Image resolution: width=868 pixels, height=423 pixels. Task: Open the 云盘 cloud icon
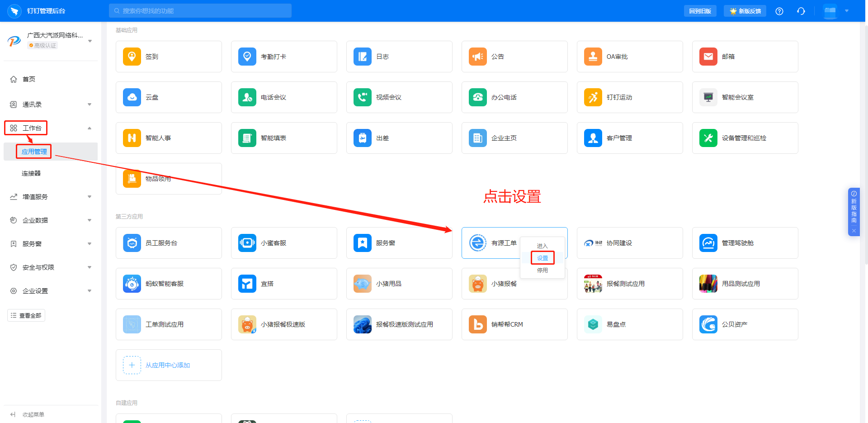pyautogui.click(x=132, y=97)
